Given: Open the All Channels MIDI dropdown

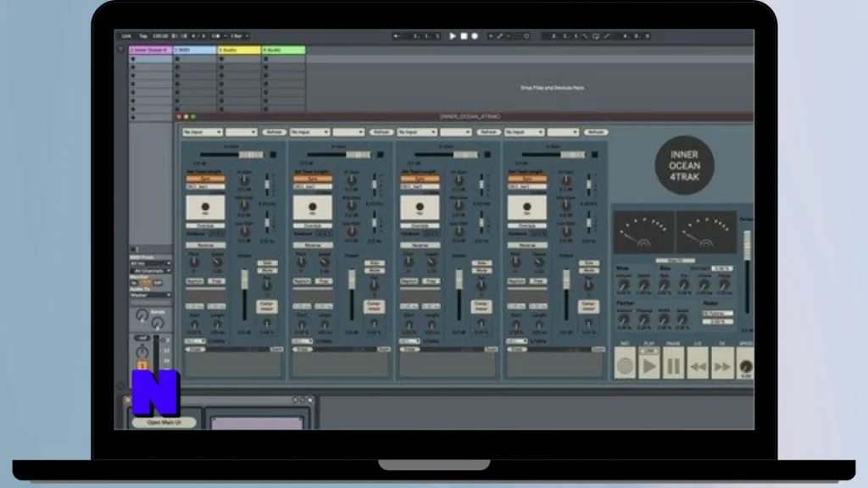Looking at the screenshot, I should 151,270.
